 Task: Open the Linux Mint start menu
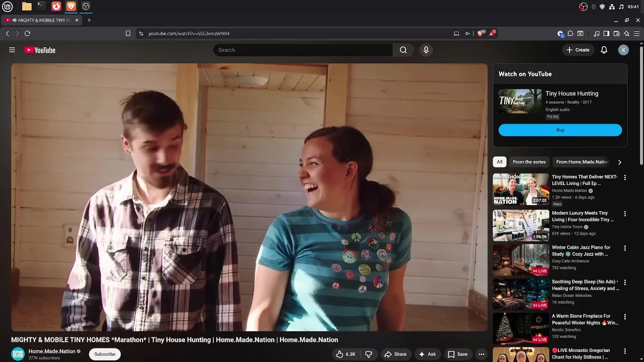pos(7,7)
